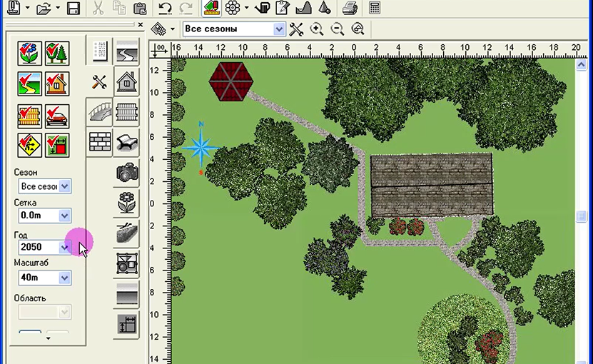This screenshot has height=364, width=593.
Task: Expand the arrow next to Open folder
Action: tap(58, 8)
